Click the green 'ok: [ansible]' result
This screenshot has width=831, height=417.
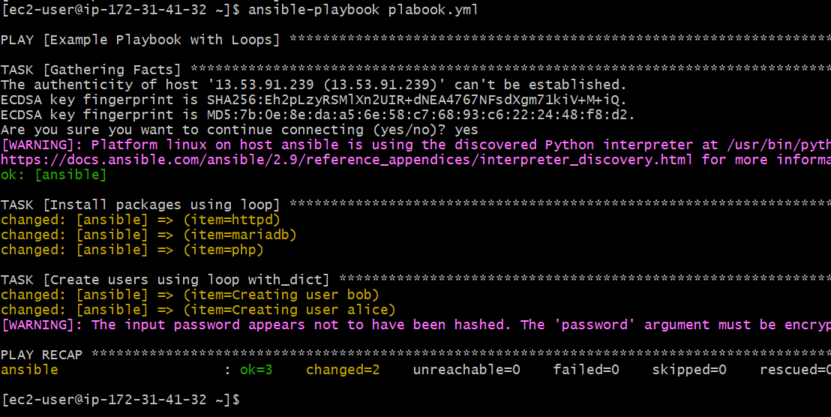pos(54,174)
